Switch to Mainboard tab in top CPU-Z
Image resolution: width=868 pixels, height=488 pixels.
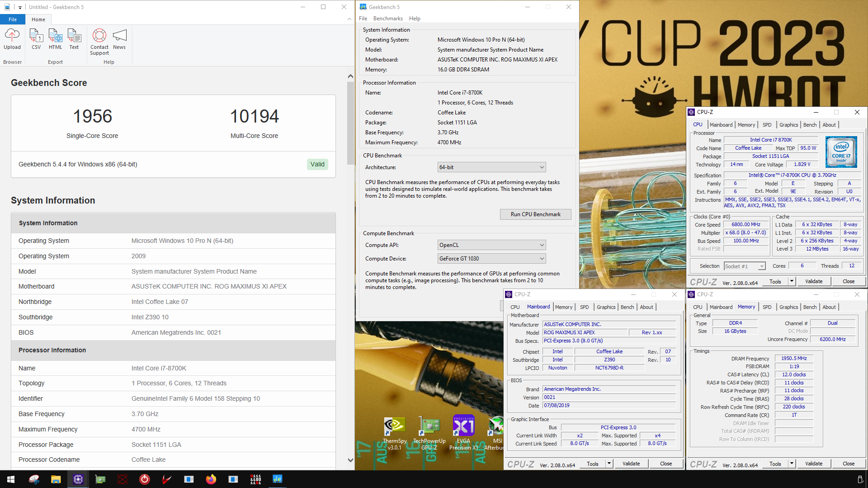pos(721,125)
